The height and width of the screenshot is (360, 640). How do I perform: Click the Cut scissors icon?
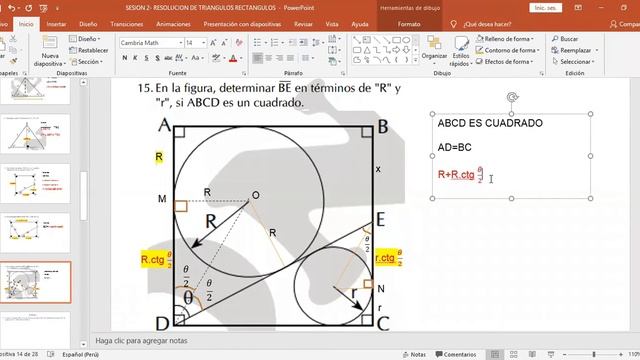13,39
